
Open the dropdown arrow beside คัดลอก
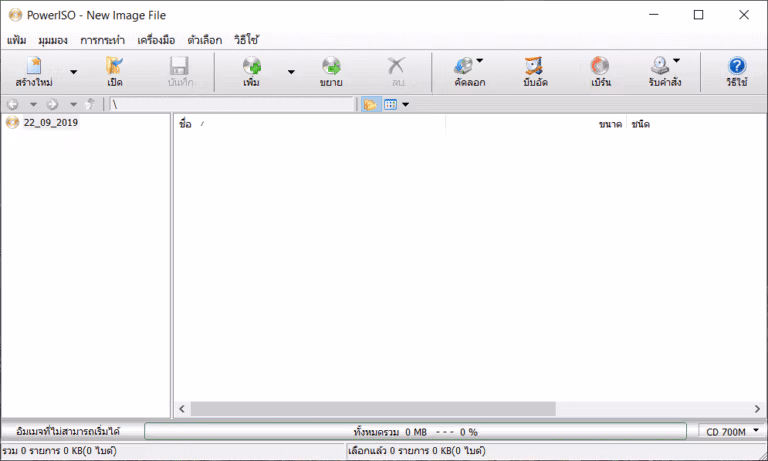480,61
